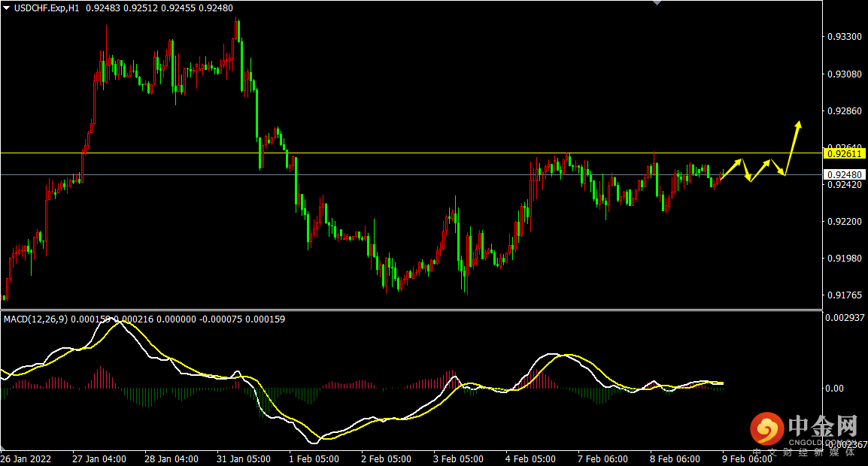Select the OHLC values 0.92483 0.92512 0.92455 0.92480
This screenshot has height=466, width=868.
[x=159, y=8]
